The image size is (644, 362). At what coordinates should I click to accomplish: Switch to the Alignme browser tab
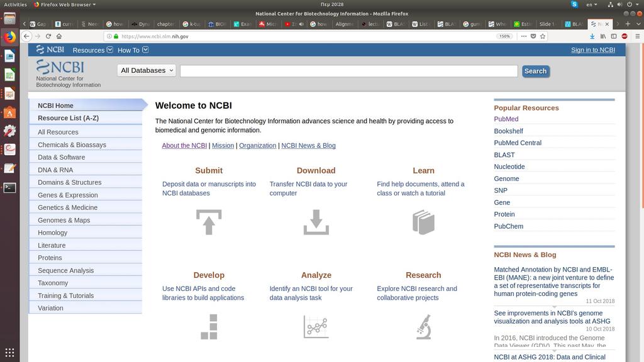344,24
